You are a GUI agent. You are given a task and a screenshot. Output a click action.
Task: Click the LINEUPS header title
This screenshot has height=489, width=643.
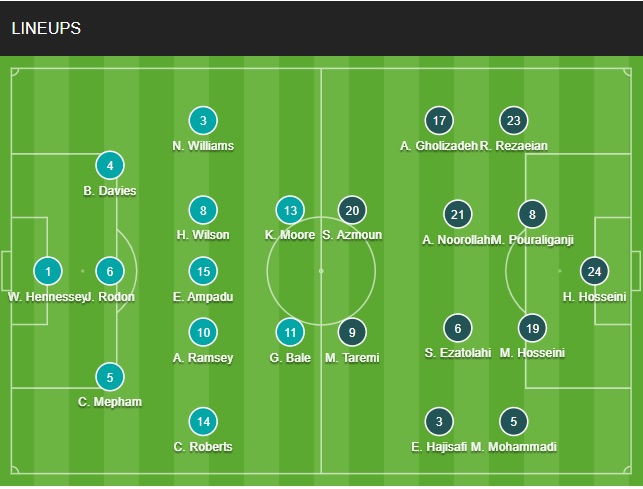pos(46,28)
